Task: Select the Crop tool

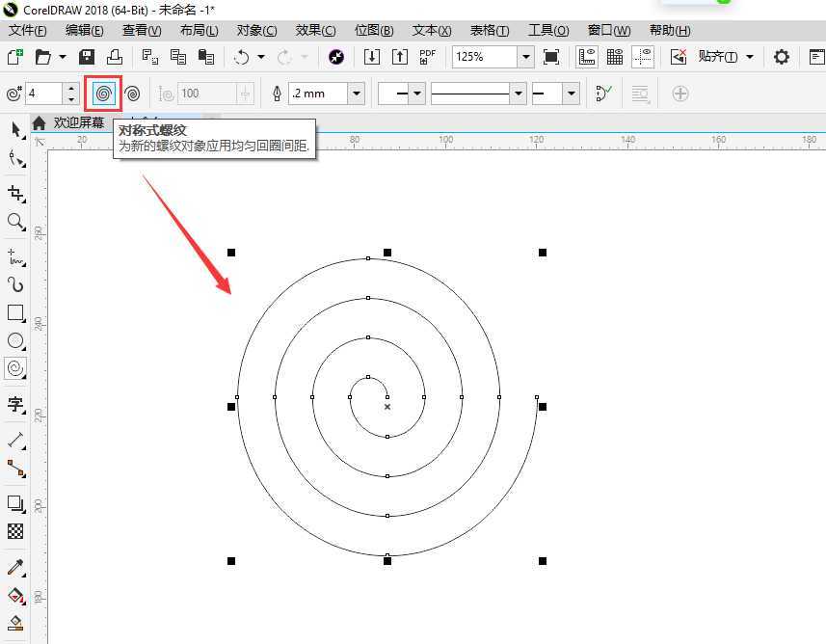Action: 15,193
